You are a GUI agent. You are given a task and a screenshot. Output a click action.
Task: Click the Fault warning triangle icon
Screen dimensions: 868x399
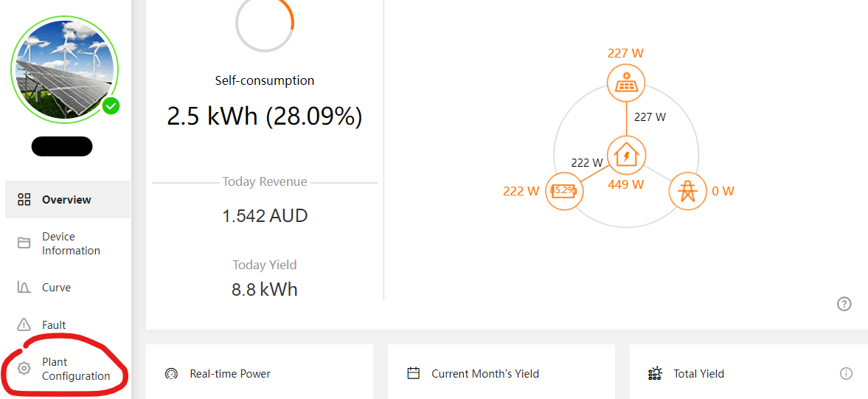click(x=24, y=325)
